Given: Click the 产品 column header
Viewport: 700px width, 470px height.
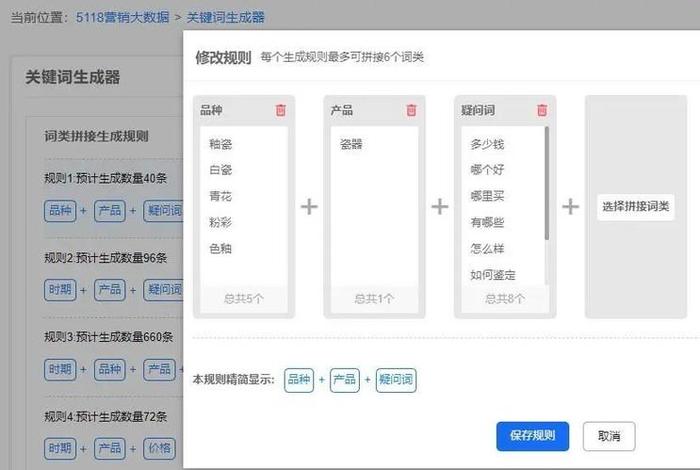Looking at the screenshot, I should 342,110.
